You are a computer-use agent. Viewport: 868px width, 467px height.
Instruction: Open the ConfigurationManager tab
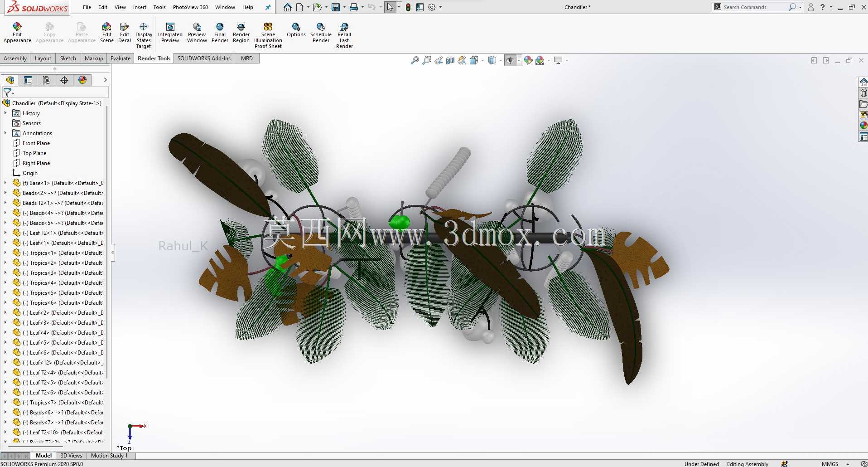coord(46,80)
